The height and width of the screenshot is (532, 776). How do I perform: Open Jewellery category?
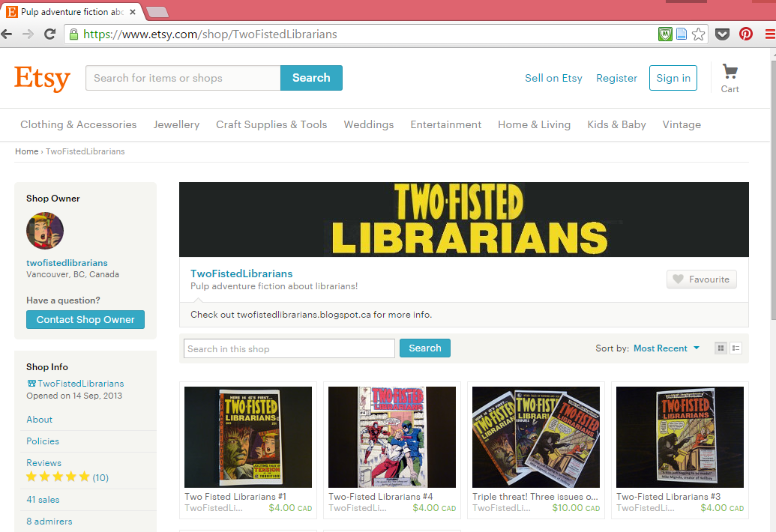pyautogui.click(x=176, y=124)
